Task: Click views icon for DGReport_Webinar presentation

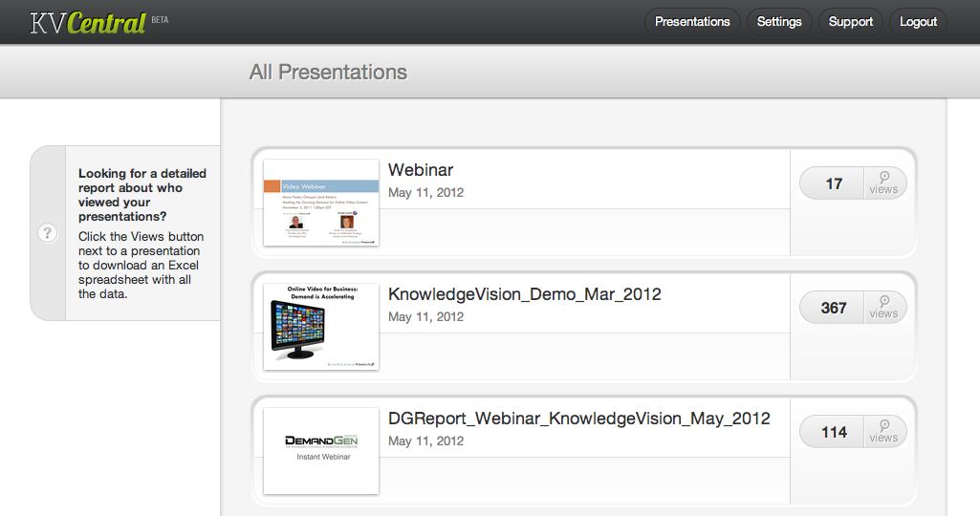Action: [x=883, y=431]
